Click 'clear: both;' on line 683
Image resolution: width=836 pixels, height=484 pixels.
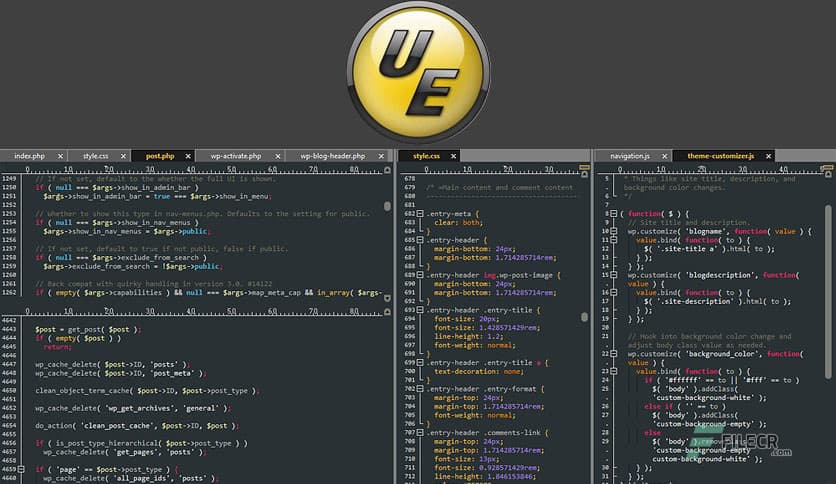(457, 223)
